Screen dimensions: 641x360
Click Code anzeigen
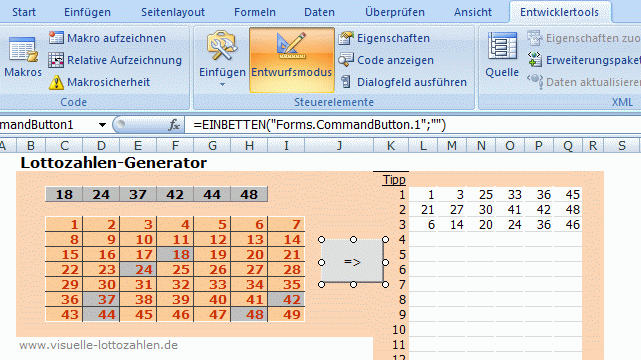coord(386,60)
